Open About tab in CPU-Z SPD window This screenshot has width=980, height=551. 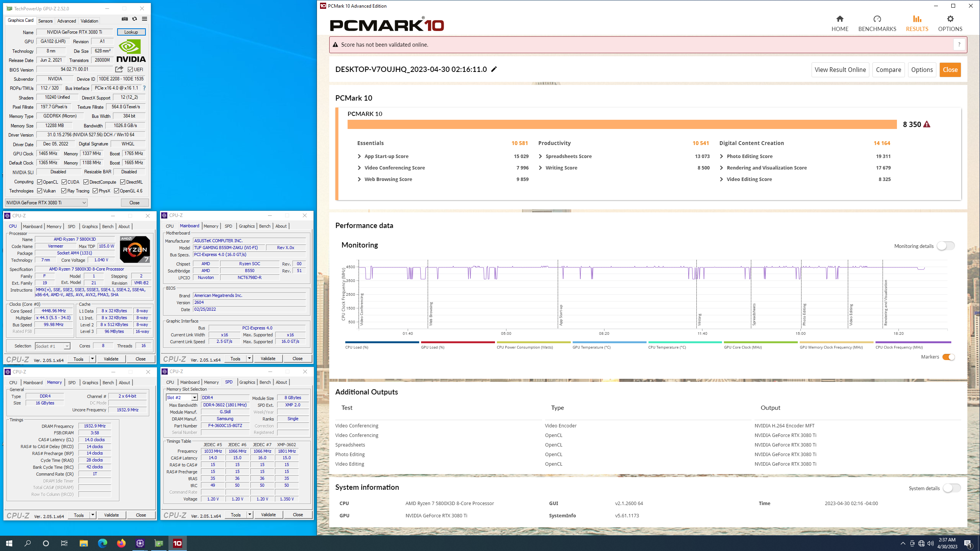(281, 382)
